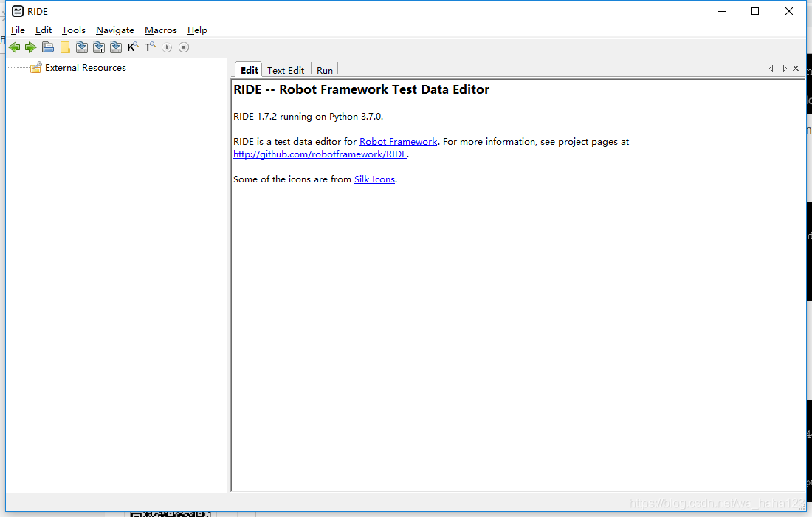Click the heading 'RIDE -- Robot Framework Test Data Editor'
Screen dimensions: 812x517
coord(362,89)
